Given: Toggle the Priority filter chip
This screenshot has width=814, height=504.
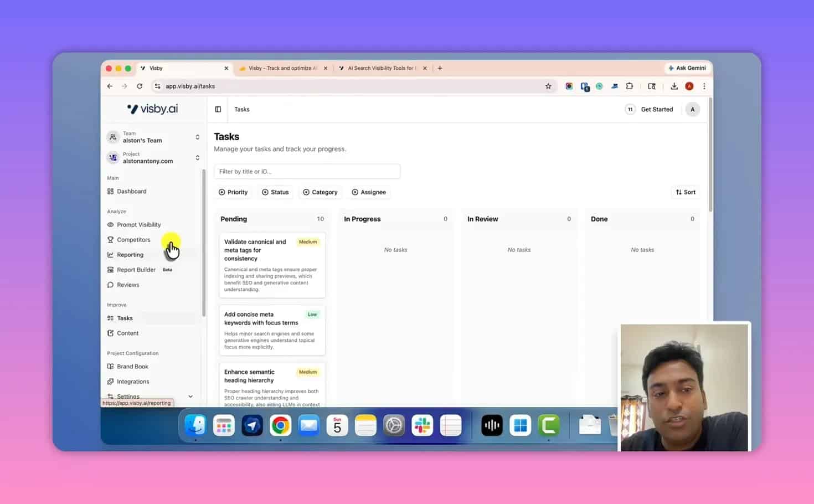Looking at the screenshot, I should (233, 192).
